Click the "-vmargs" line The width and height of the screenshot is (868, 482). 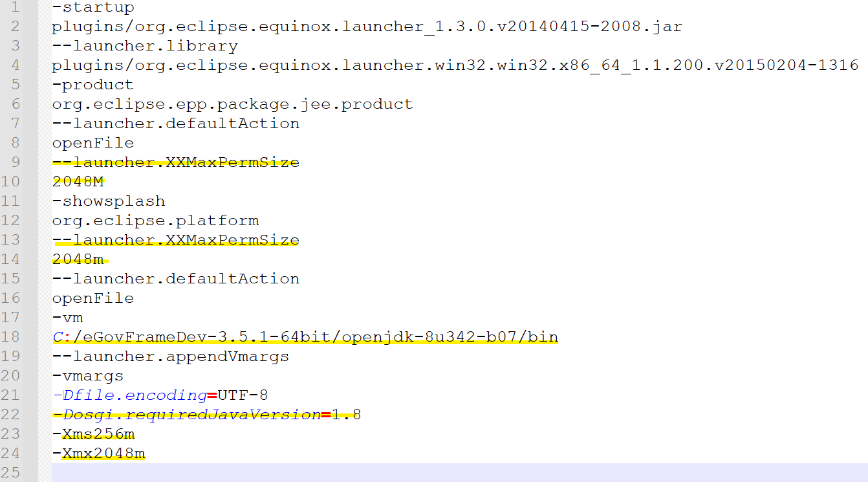[88, 376]
